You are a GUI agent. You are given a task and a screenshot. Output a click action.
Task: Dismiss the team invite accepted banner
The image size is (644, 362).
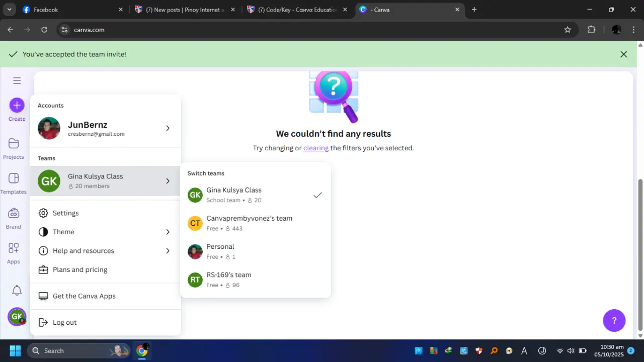click(x=623, y=54)
